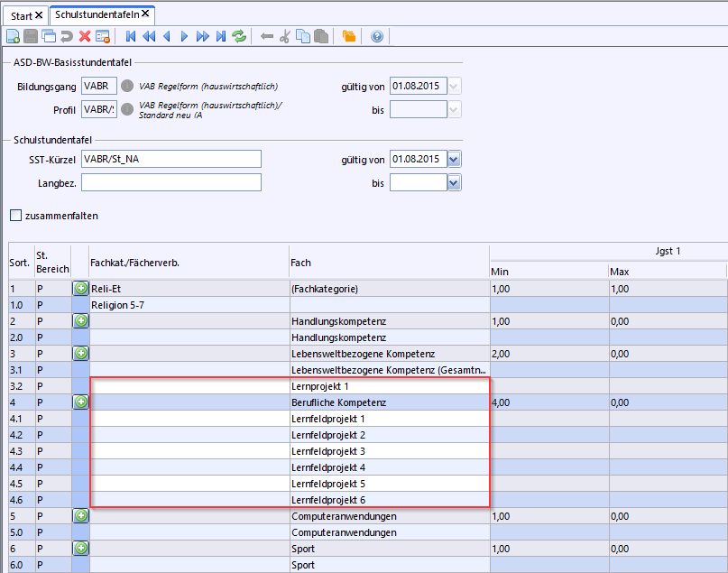Screen dimensions: 728x573
Task: Open the help question mark icon
Action: (377, 36)
